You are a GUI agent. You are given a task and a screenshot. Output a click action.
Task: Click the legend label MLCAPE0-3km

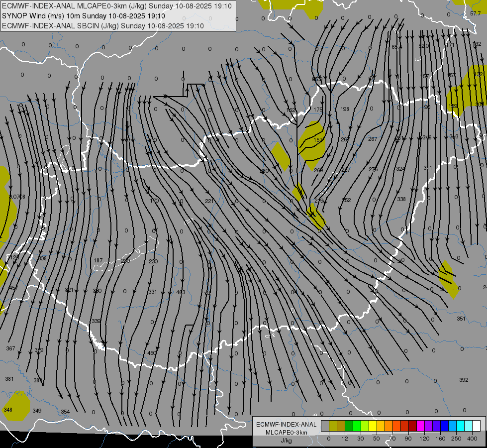coord(287,433)
